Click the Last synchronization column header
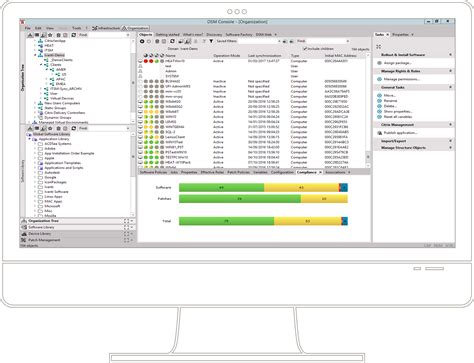This screenshot has width=474, height=363. point(264,56)
